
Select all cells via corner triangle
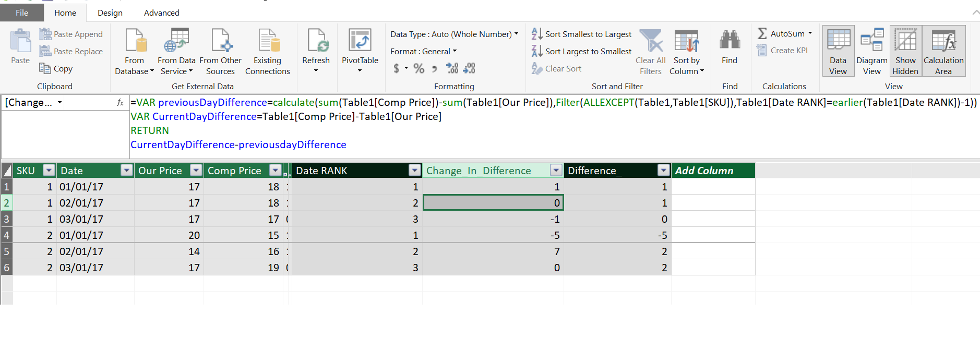tap(7, 170)
